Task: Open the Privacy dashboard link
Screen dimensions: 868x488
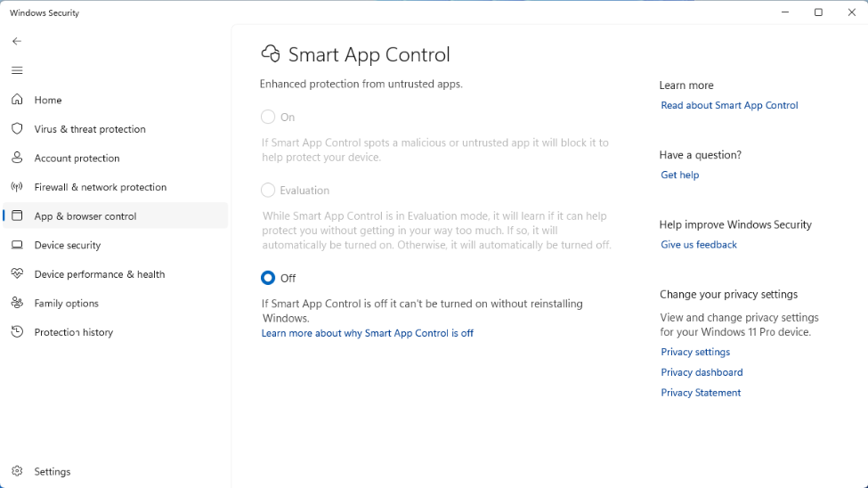Action: 702,372
